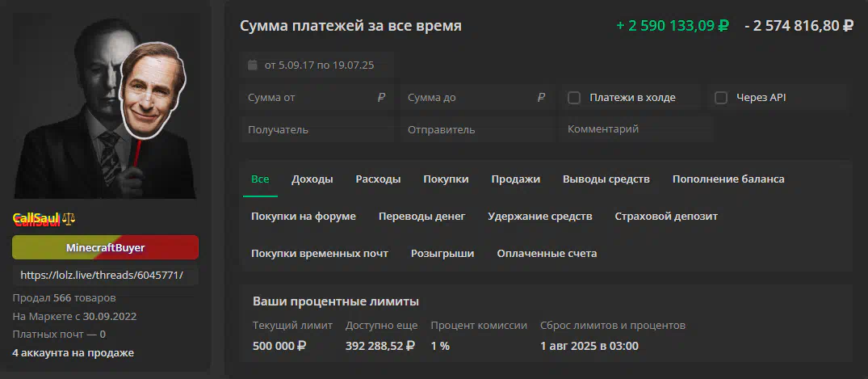868x379 pixels.
Task: Select Страховой депозит filter tab
Action: pos(666,217)
